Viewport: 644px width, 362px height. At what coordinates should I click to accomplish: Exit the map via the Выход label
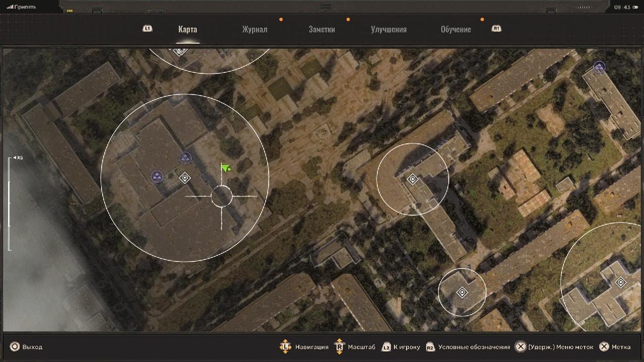point(33,347)
